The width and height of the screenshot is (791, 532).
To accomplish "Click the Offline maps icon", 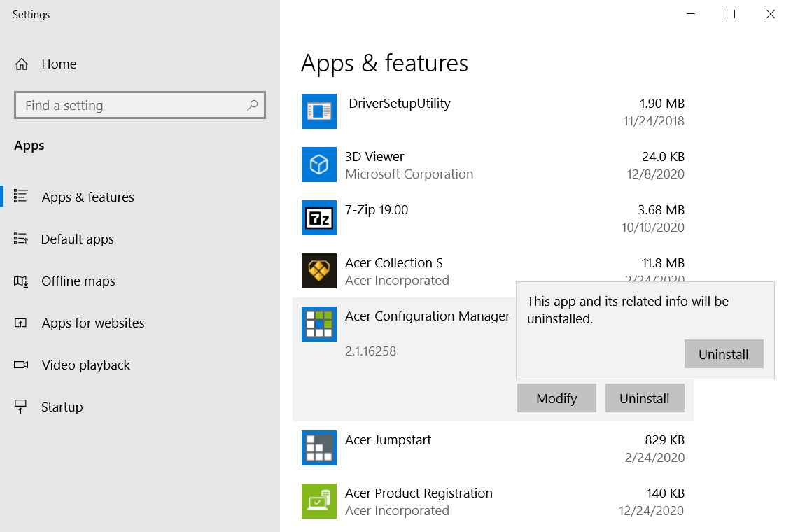I will pos(21,281).
